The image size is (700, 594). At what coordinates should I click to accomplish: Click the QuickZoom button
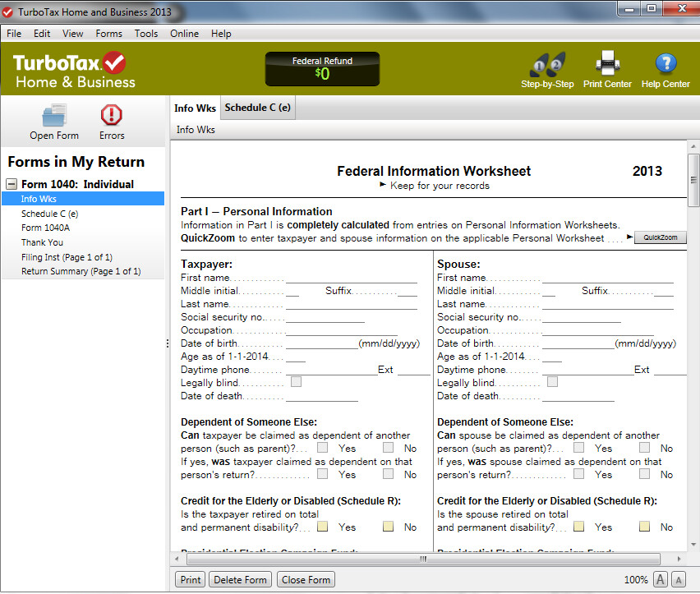(x=660, y=237)
